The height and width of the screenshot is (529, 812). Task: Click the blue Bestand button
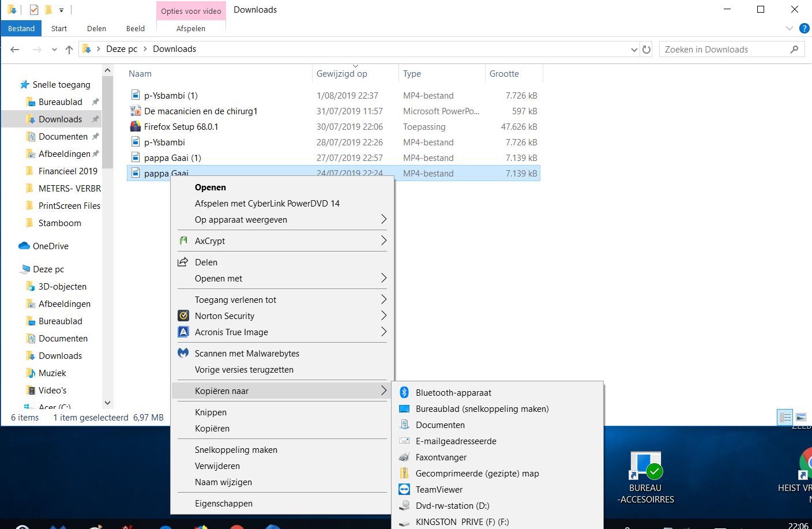pyautogui.click(x=21, y=28)
